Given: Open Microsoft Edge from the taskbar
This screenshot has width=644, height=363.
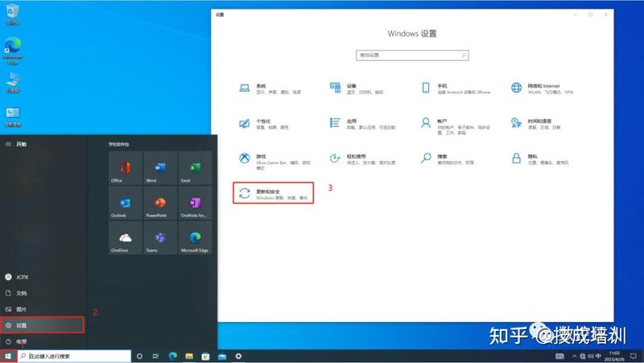Looking at the screenshot, I should tap(173, 356).
